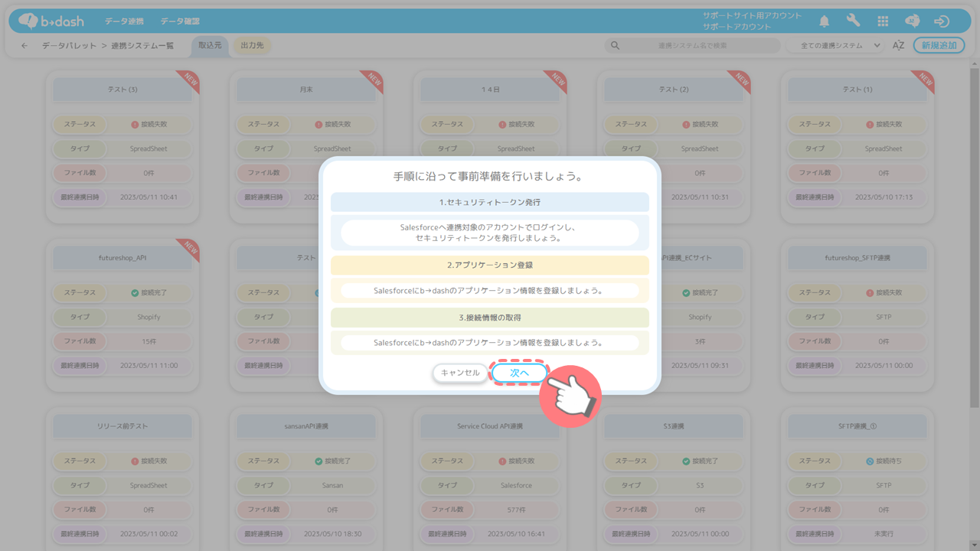This screenshot has height=551, width=980.
Task: Click green check icon on sansanAPI連携 card
Action: 318,461
